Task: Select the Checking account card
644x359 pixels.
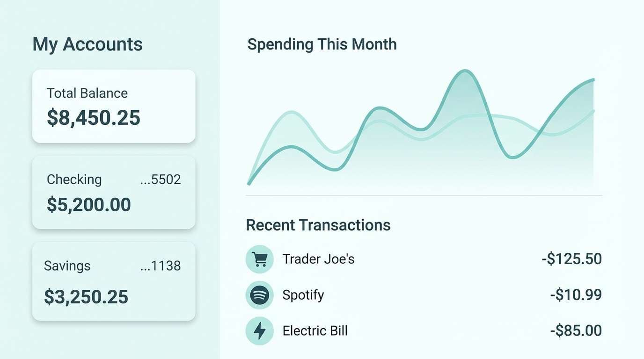Action: click(x=113, y=192)
